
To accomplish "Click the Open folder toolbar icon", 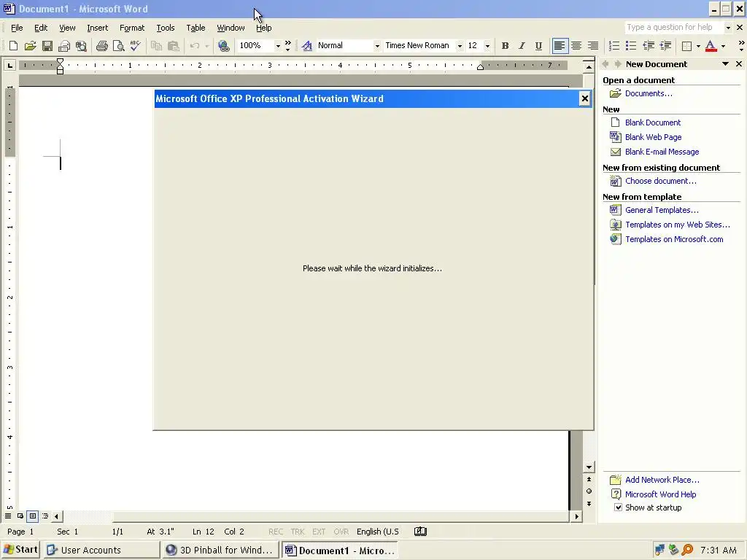I will click(30, 46).
